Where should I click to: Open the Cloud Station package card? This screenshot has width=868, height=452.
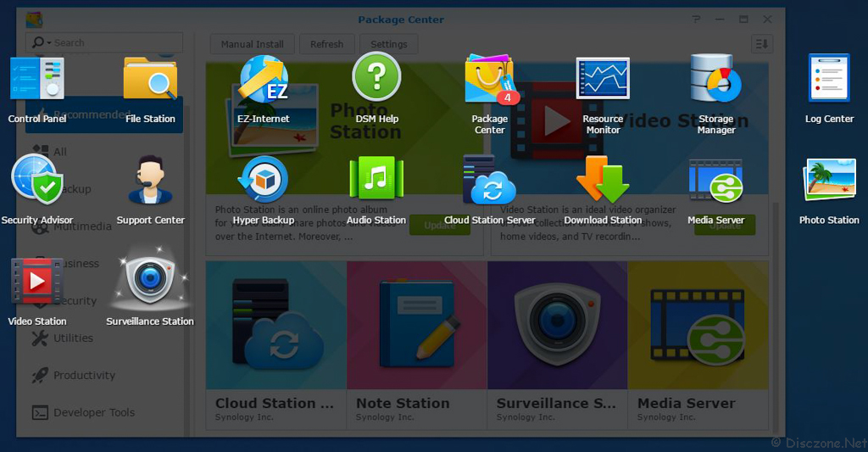276,345
